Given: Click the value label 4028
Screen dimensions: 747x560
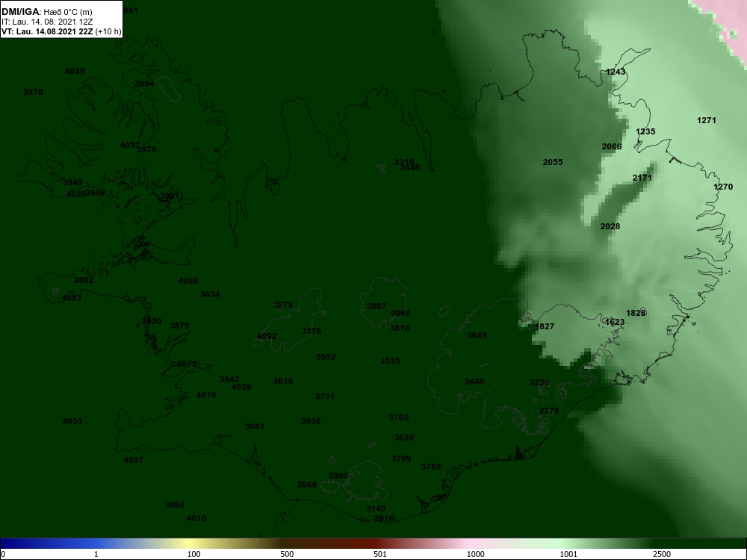Looking at the screenshot, I should (x=241, y=387).
